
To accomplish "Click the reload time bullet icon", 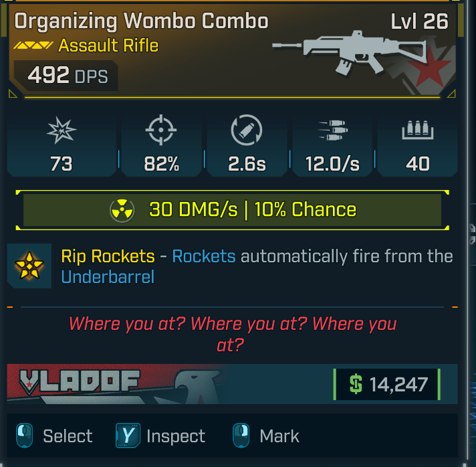I will pos(247,130).
